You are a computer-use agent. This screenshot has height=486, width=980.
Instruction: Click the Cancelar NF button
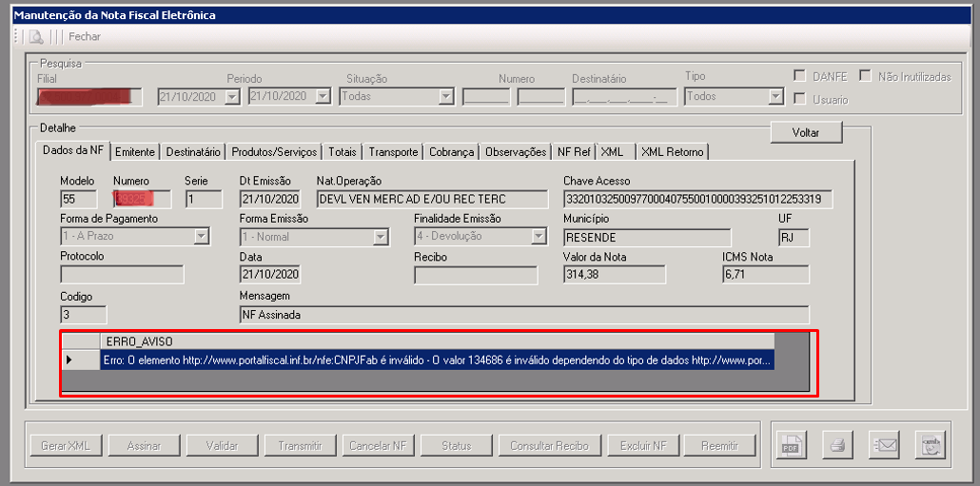click(x=378, y=446)
